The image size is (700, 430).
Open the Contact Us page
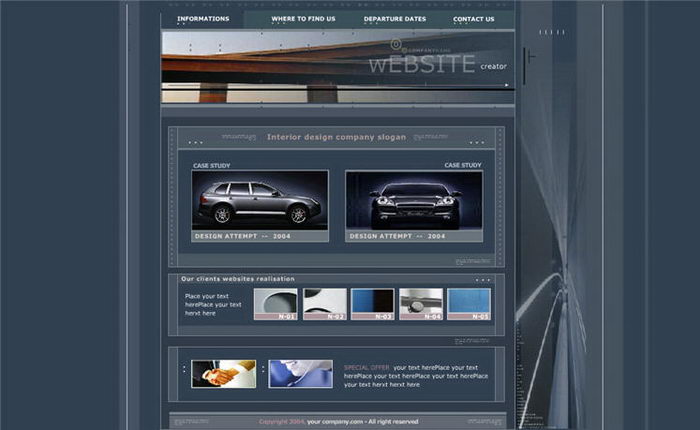(x=473, y=18)
